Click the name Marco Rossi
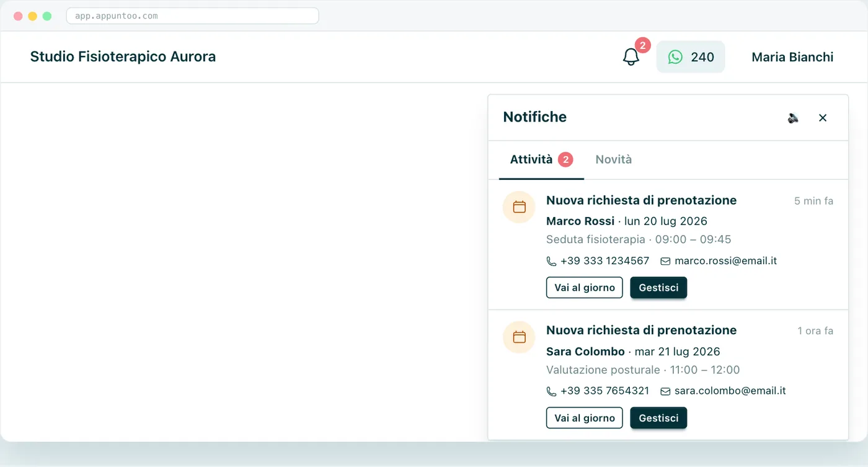This screenshot has height=467, width=868. (x=580, y=221)
